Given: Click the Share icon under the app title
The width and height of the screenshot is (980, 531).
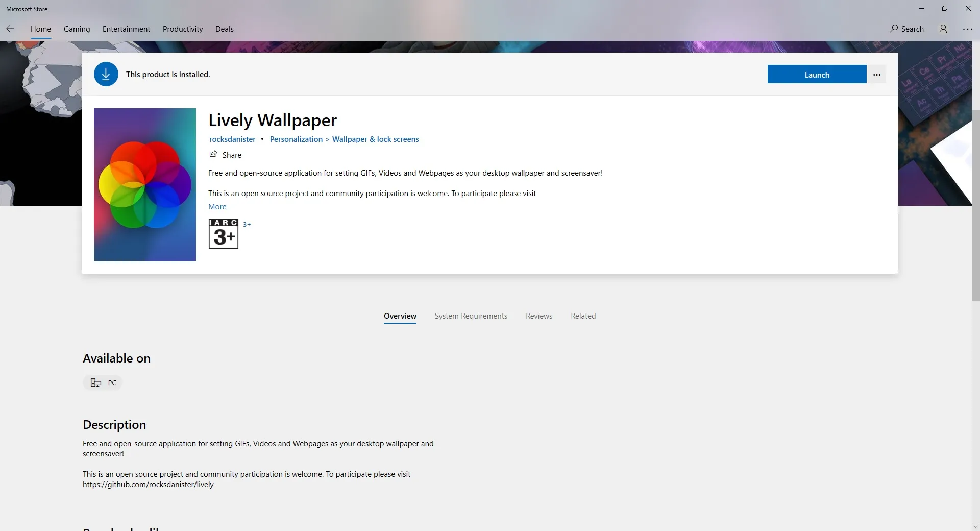Looking at the screenshot, I should pos(213,155).
